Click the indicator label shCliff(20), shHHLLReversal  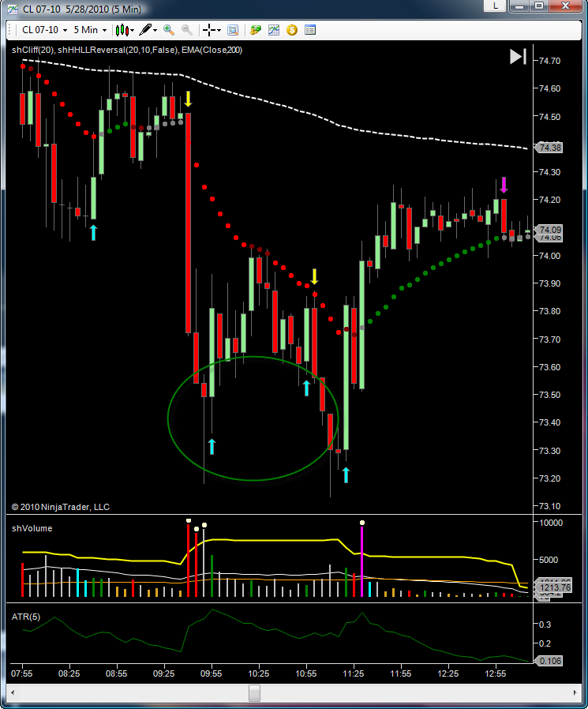127,50
